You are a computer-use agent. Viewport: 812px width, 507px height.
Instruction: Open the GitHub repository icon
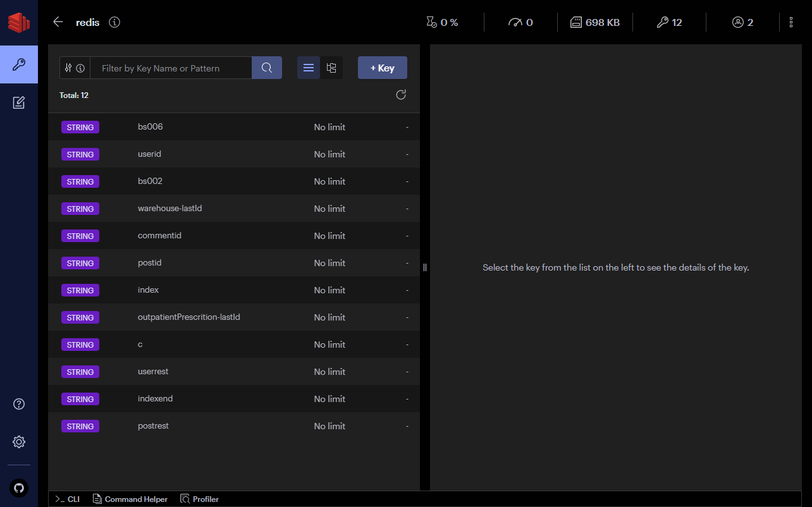click(x=19, y=488)
